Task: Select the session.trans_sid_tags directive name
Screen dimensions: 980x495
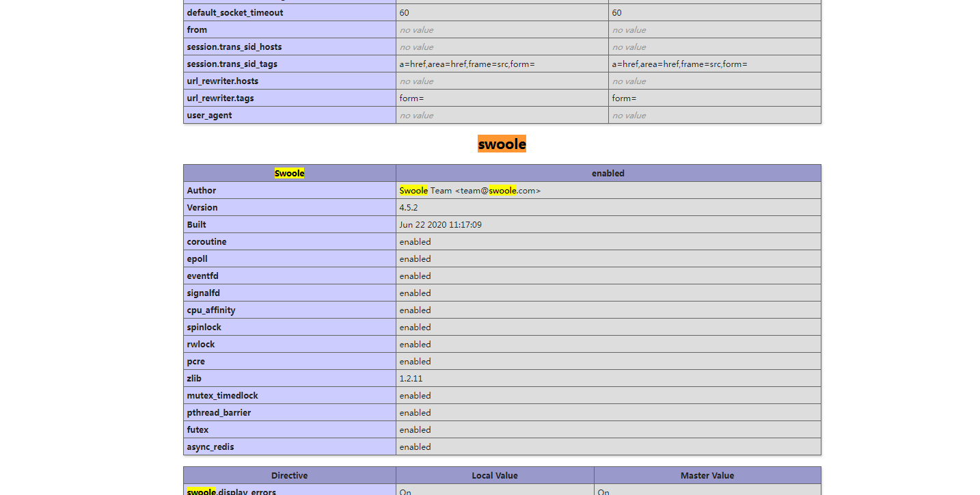Action: click(232, 64)
